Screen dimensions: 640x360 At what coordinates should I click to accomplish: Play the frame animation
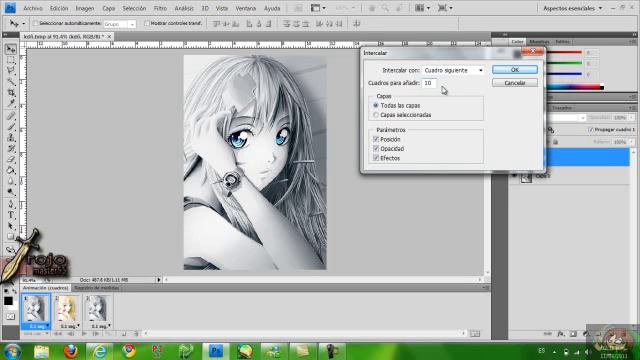[x=84, y=334]
